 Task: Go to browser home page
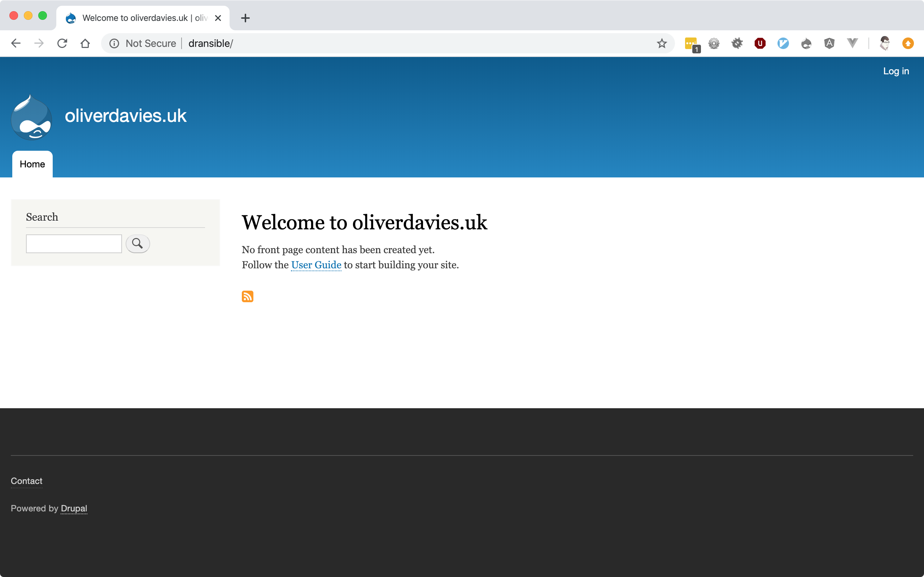(x=85, y=44)
